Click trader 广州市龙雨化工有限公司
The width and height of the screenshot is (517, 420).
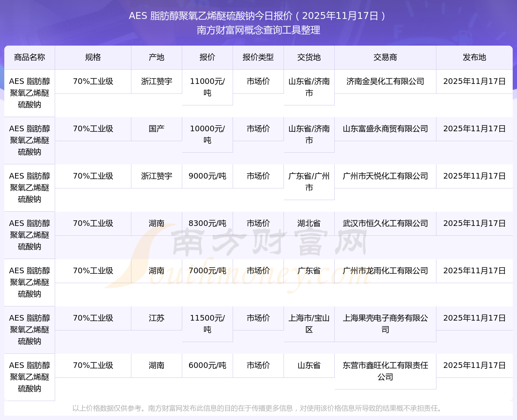point(385,271)
